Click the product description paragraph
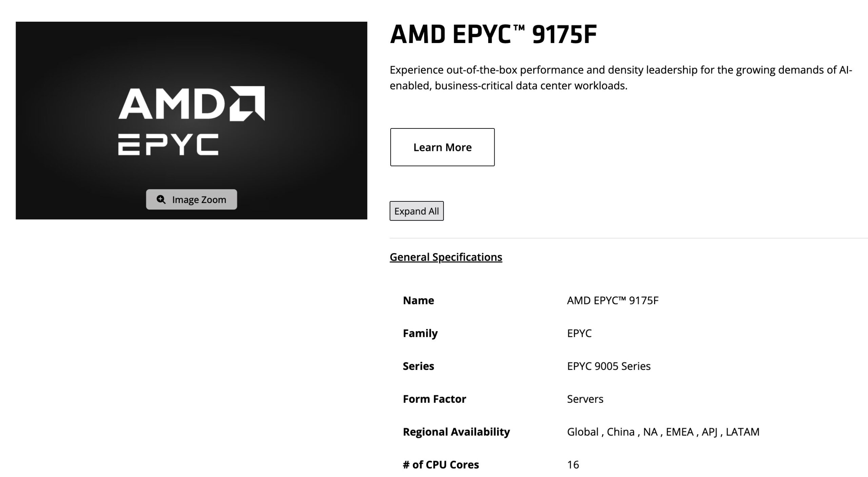Screen dimensions: 868x477 (x=620, y=78)
